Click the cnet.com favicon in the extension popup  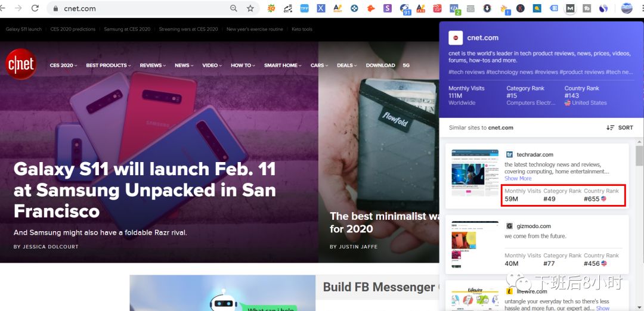click(x=456, y=38)
